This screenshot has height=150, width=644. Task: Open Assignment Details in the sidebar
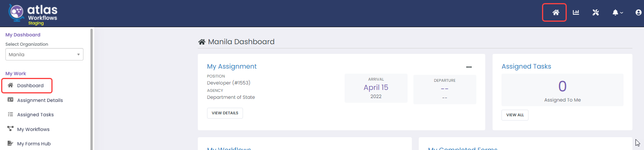click(40, 100)
